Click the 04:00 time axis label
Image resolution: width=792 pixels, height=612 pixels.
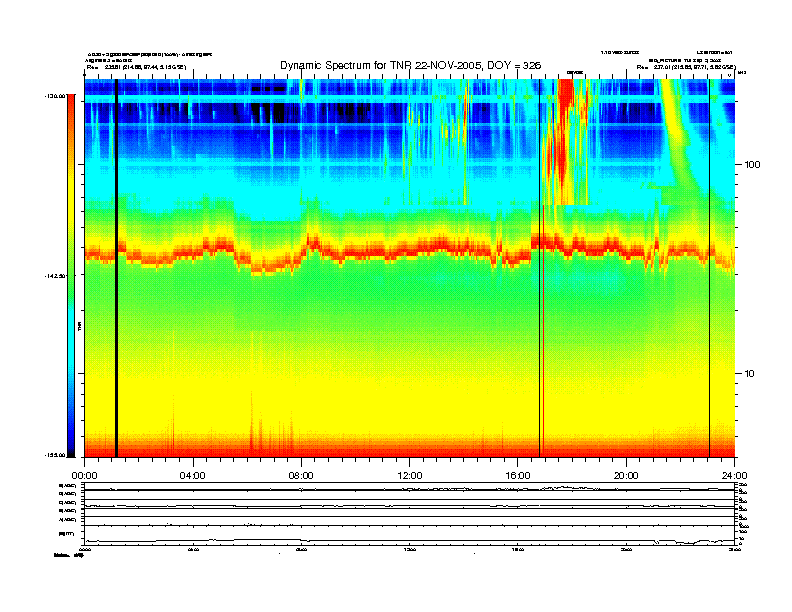(193, 476)
